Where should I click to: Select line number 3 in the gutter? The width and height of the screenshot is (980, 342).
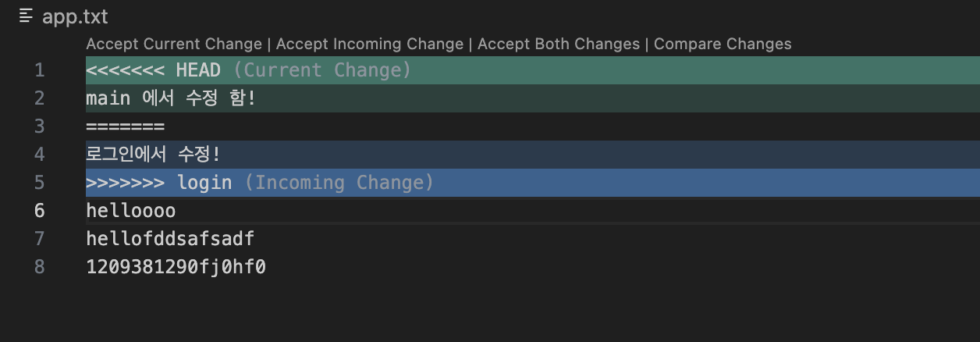tap(40, 126)
